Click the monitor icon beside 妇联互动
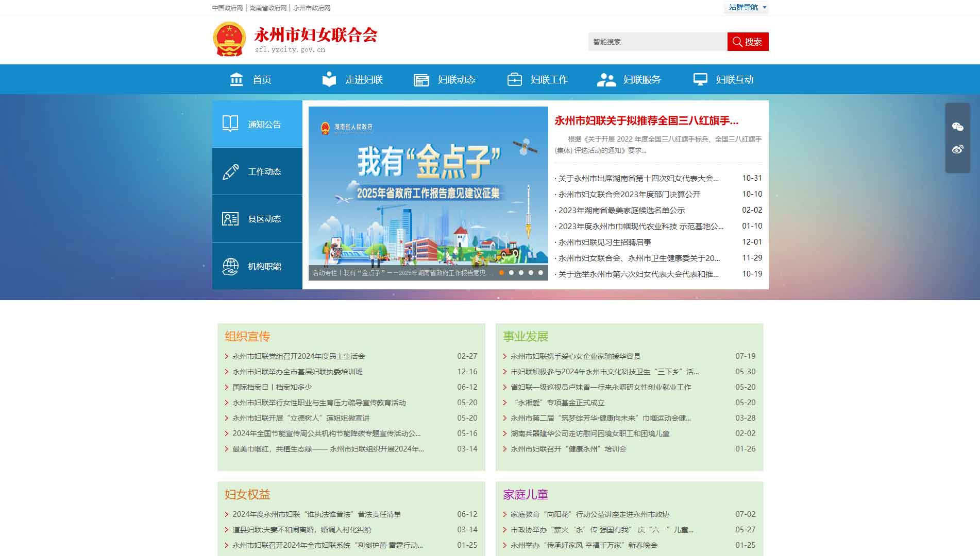Viewport: 980px width, 556px height. tap(700, 79)
